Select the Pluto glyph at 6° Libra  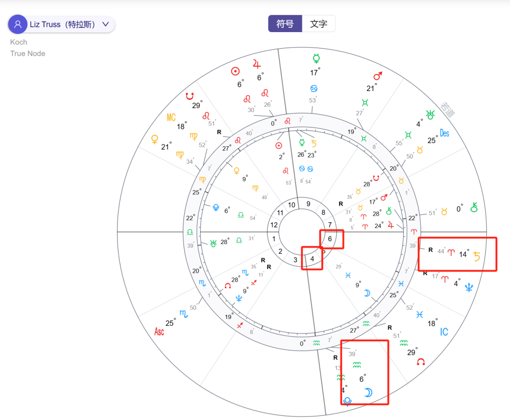216,207
